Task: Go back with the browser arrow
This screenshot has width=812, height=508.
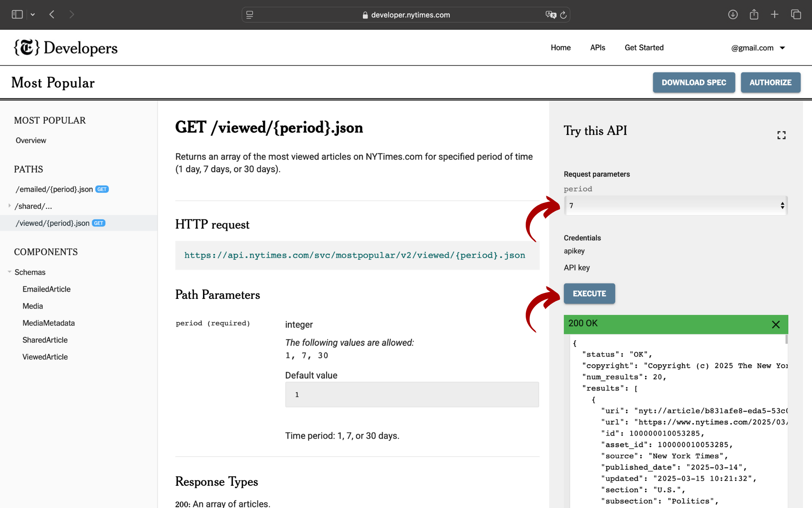Action: (x=52, y=15)
